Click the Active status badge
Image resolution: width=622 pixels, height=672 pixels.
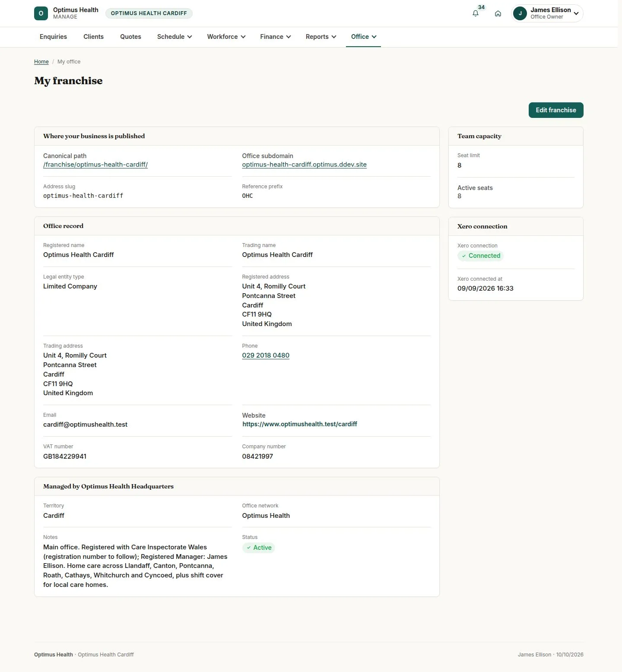tap(258, 548)
